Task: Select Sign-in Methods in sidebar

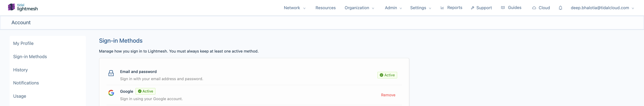Action: [30, 57]
